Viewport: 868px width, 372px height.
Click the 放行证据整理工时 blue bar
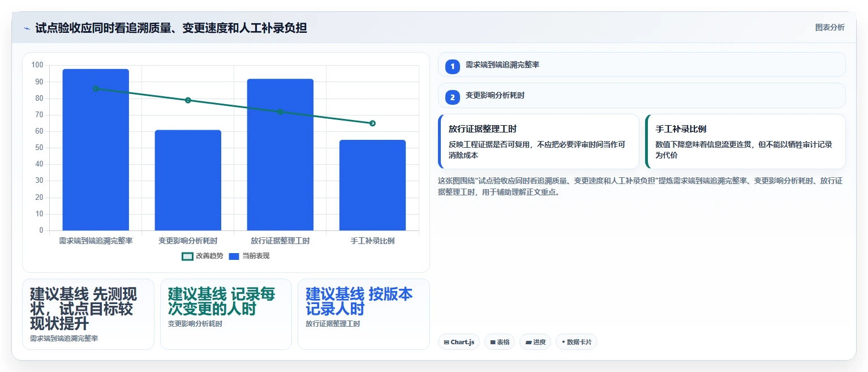coord(280,155)
